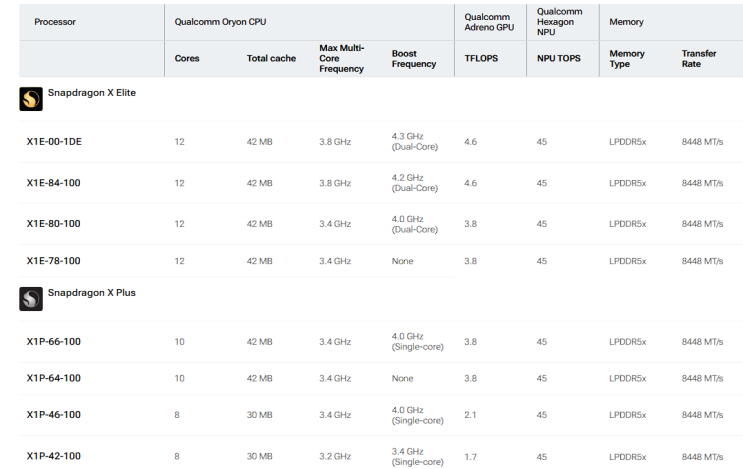The width and height of the screenshot is (743, 469).
Task: Select the Snapdragon X Elite heading
Action: point(91,93)
